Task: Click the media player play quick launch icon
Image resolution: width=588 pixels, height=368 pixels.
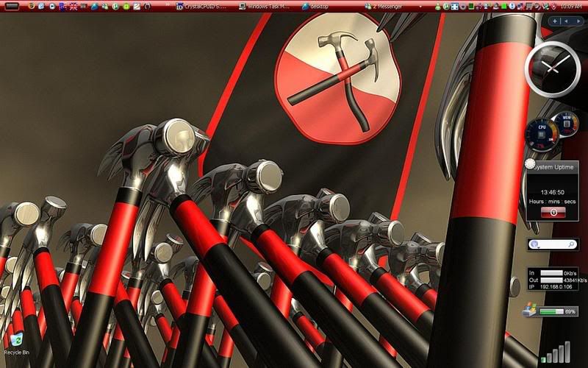Action: pyautogui.click(x=52, y=7)
